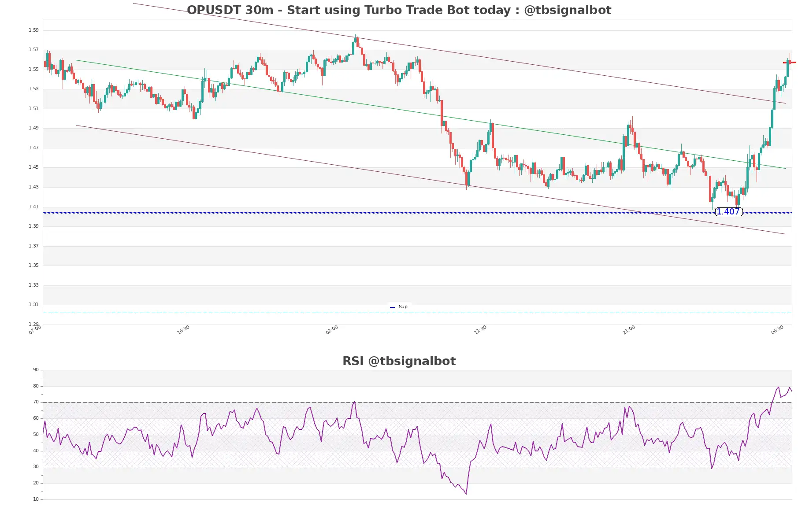The width and height of the screenshot is (798, 532).
Task: Click the 1.39 price axis label
Action: [x=33, y=226]
